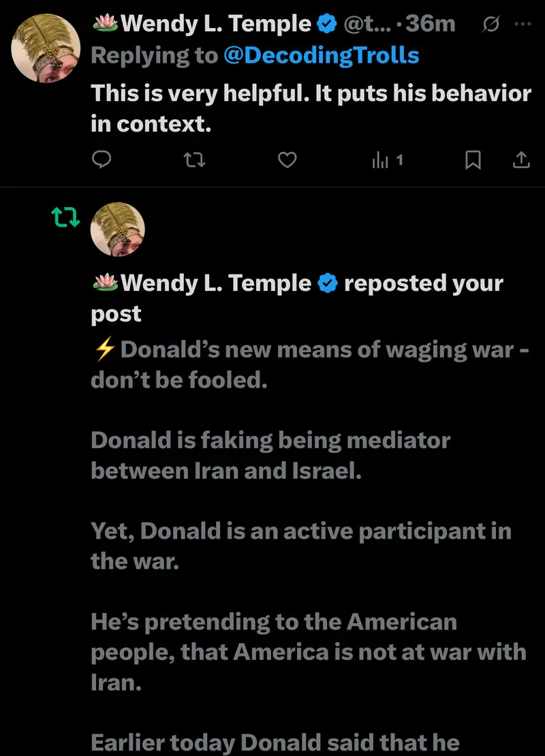The height and width of the screenshot is (756, 545).
Task: Like the reply with the heart icon
Action: pyautogui.click(x=288, y=160)
